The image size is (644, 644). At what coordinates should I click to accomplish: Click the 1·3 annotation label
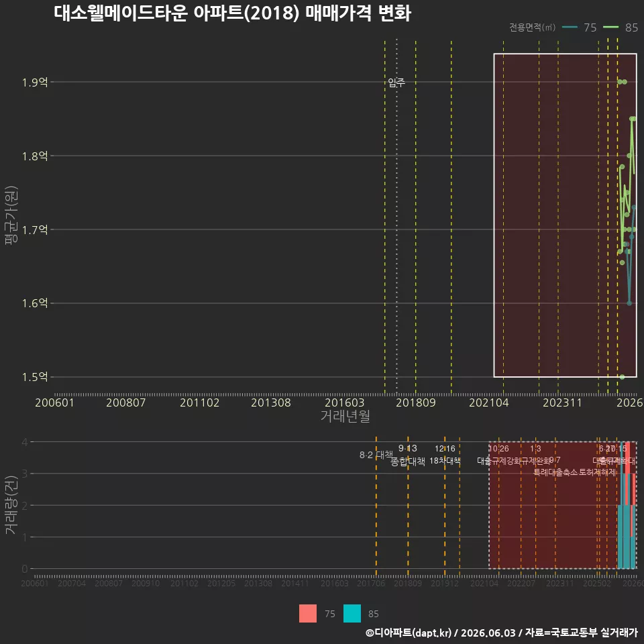(x=535, y=449)
